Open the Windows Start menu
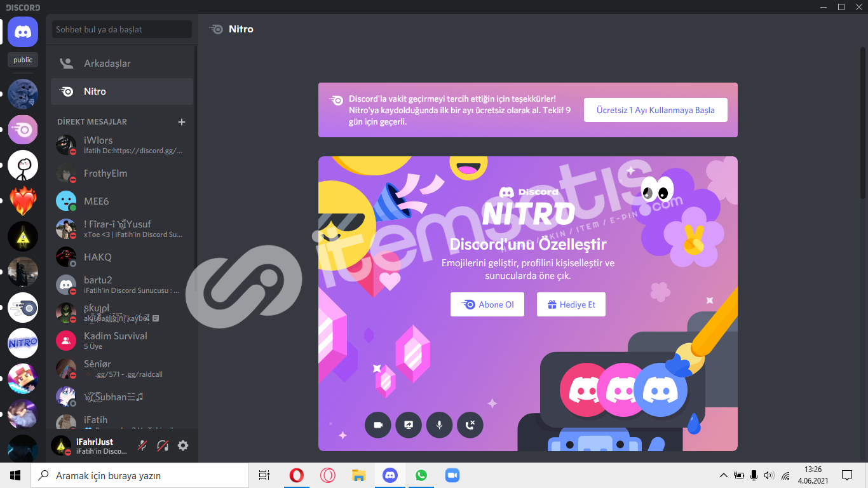The height and width of the screenshot is (488, 868). pyautogui.click(x=15, y=475)
